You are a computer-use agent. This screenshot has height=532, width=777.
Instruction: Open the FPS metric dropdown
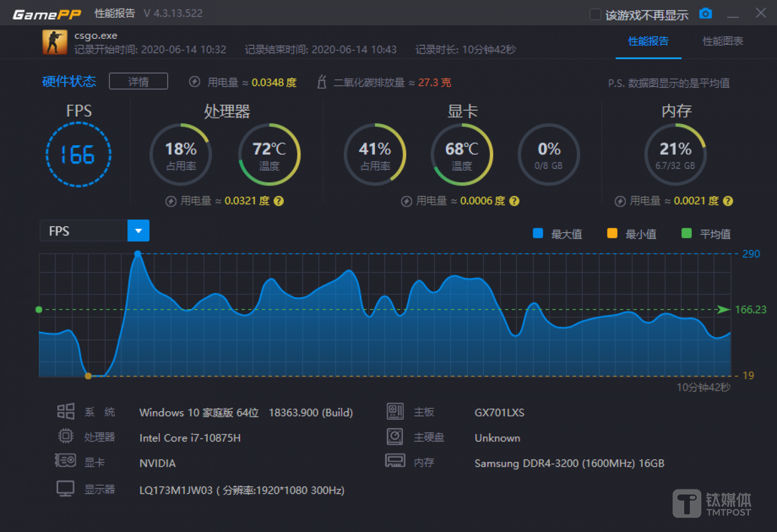click(138, 230)
